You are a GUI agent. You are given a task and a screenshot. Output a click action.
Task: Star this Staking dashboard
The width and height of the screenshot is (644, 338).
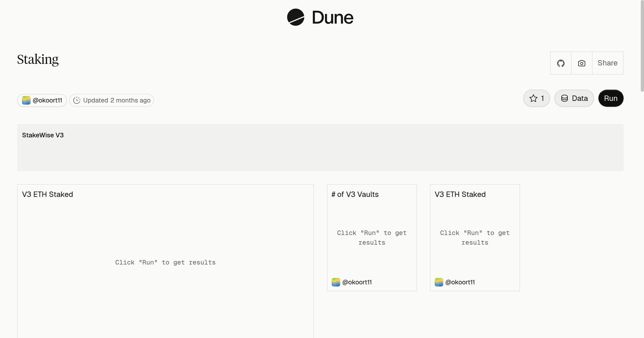536,98
